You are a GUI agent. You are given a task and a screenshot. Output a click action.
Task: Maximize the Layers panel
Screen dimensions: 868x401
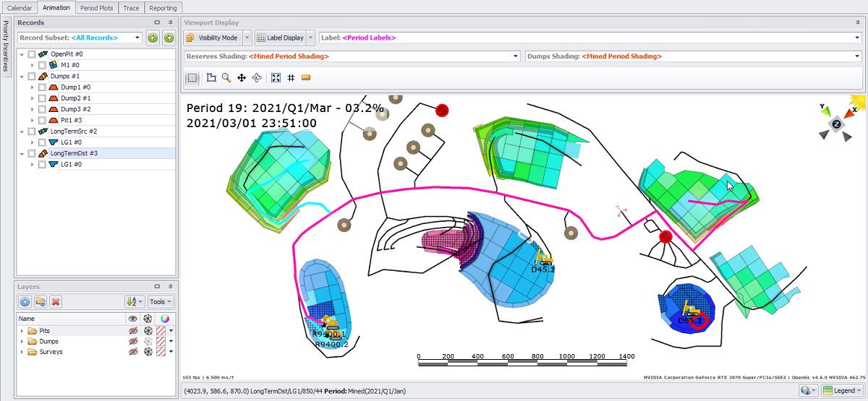coord(157,286)
